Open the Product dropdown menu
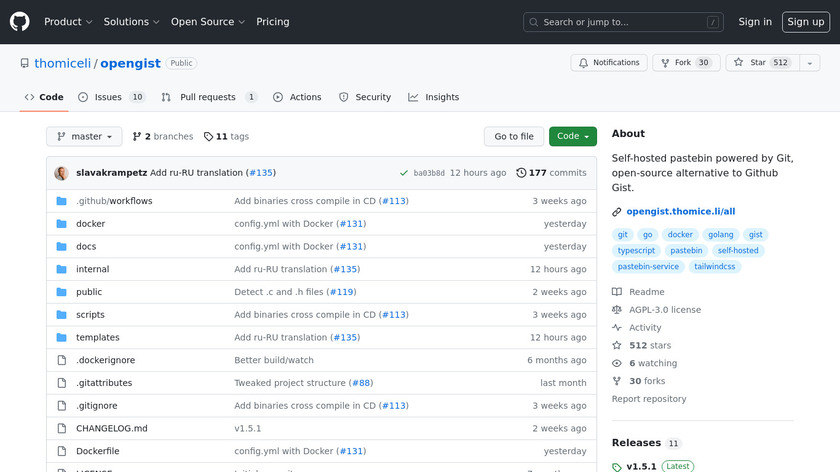840x472 pixels. click(x=68, y=22)
